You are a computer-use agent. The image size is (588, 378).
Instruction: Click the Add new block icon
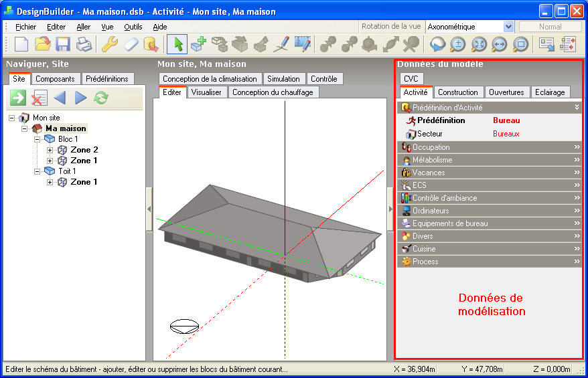coord(198,44)
